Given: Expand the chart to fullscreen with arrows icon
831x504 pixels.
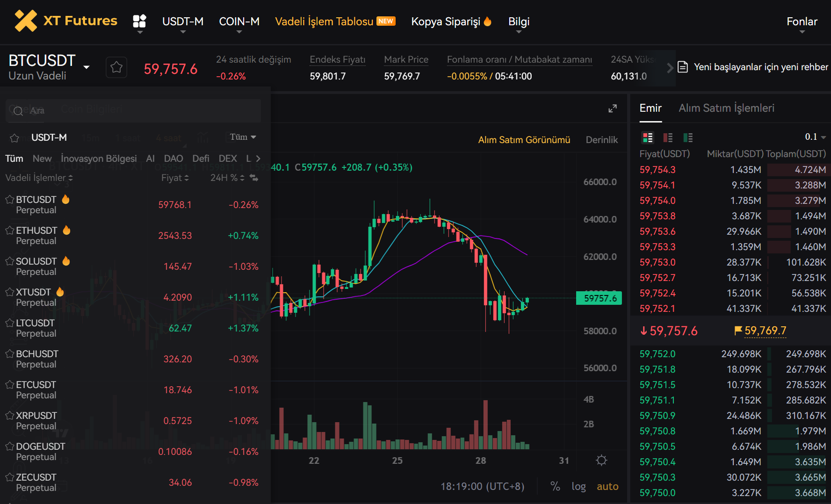Looking at the screenshot, I should pyautogui.click(x=613, y=108).
